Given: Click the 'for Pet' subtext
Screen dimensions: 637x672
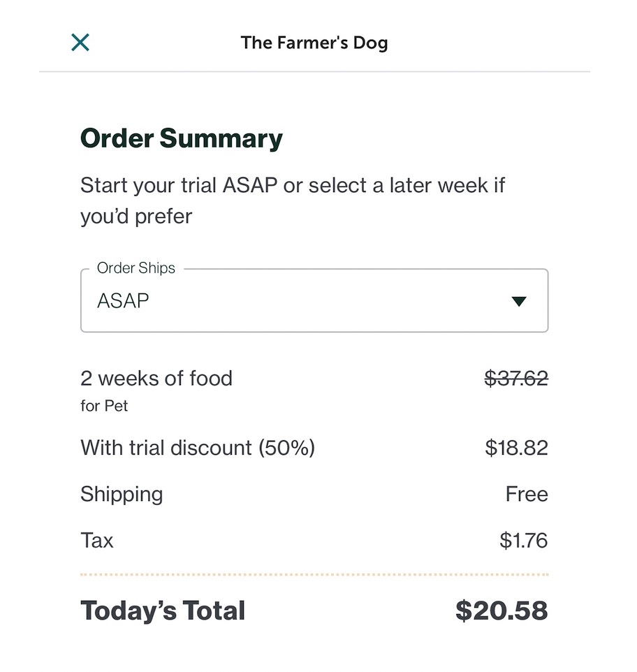Looking at the screenshot, I should pos(104,405).
